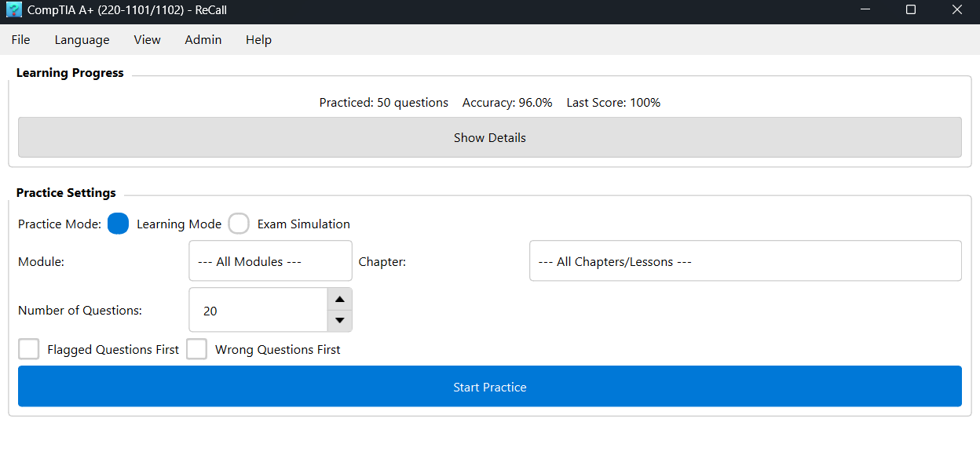
Task: Tick the Wrong Questions First checkbox
Action: coord(196,349)
